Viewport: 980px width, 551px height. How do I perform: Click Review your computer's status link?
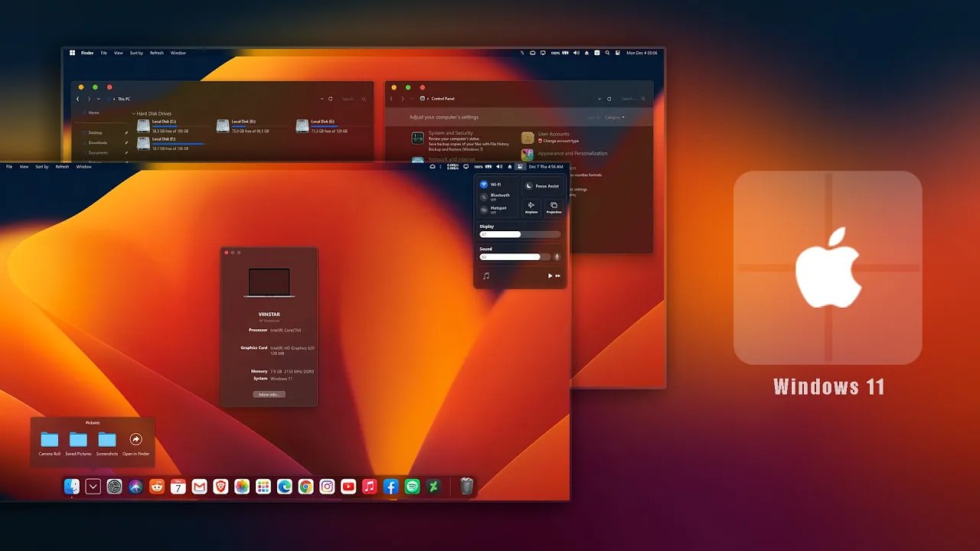click(456, 139)
